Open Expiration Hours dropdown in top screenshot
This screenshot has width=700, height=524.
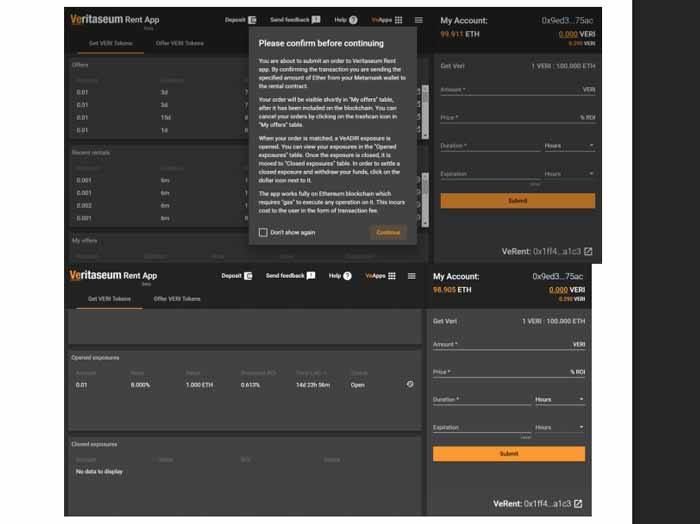coord(569,174)
